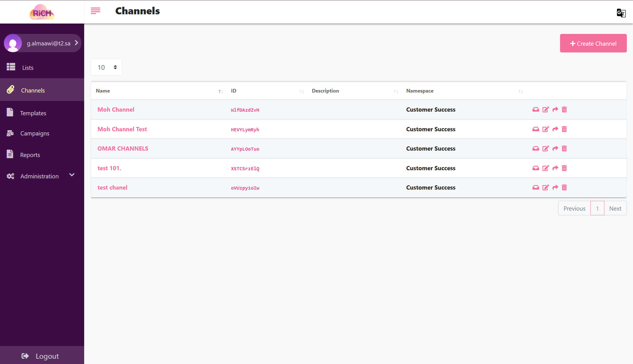Go to Previous page
The height and width of the screenshot is (364, 633).
click(x=574, y=208)
